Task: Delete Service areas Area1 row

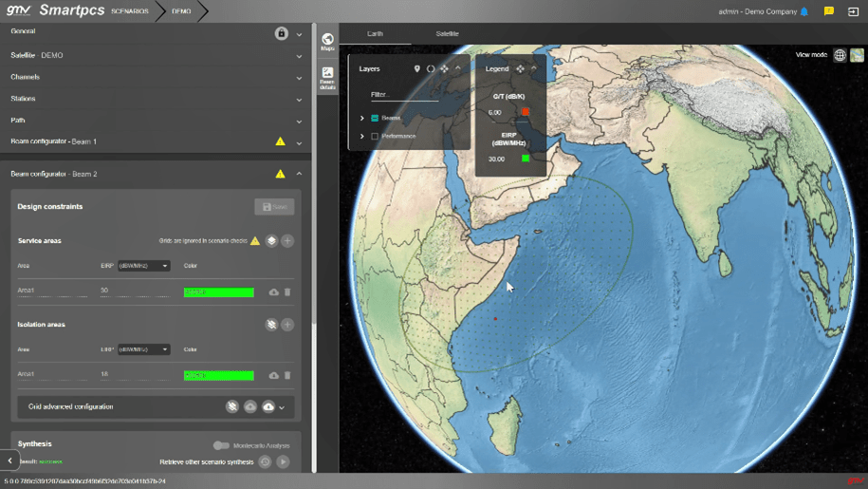Action: (x=287, y=292)
